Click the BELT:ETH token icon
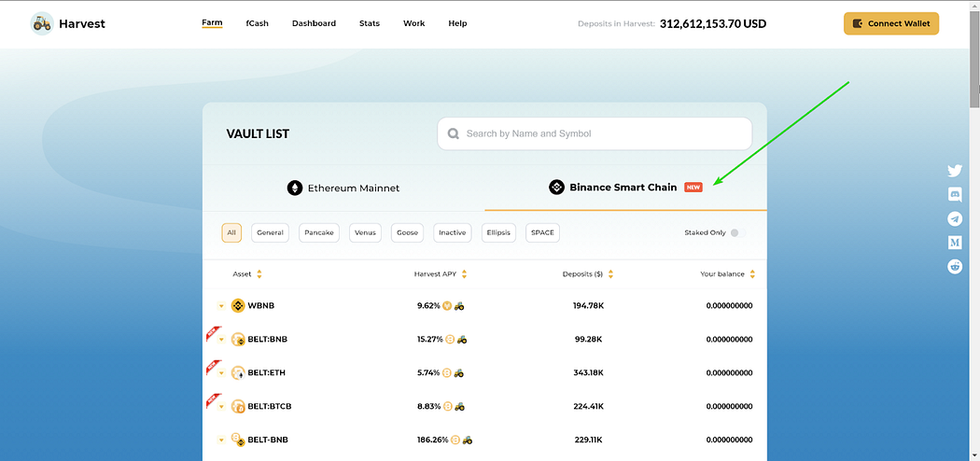The height and width of the screenshot is (461, 980). point(237,373)
